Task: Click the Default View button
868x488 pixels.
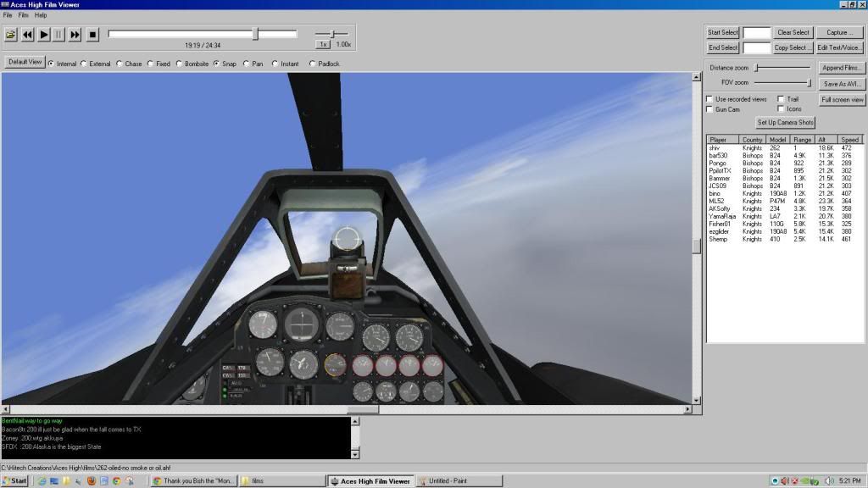Action: click(25, 62)
